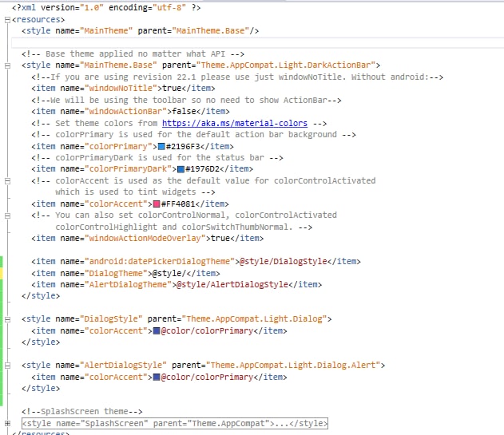
Task: Collapse the MainTheme.Base style block
Action: 7,66
